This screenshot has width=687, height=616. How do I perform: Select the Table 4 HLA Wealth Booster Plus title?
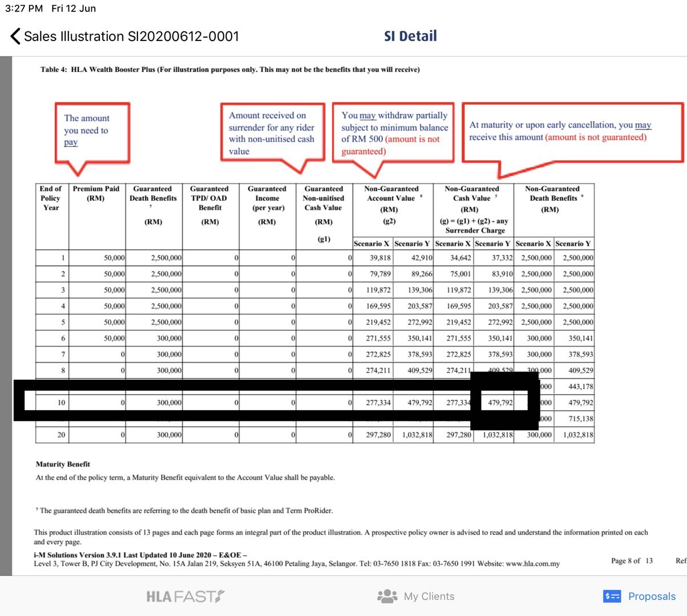click(x=230, y=70)
